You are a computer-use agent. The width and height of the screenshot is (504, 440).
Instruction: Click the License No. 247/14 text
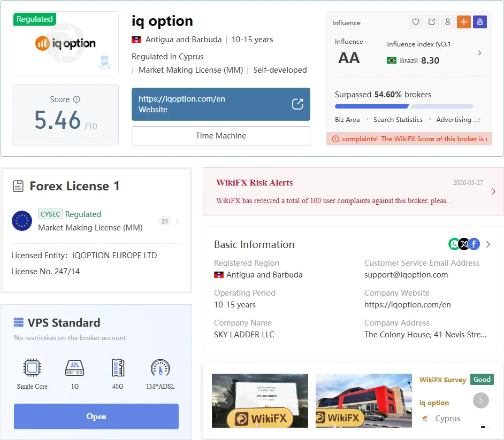pyautogui.click(x=45, y=272)
